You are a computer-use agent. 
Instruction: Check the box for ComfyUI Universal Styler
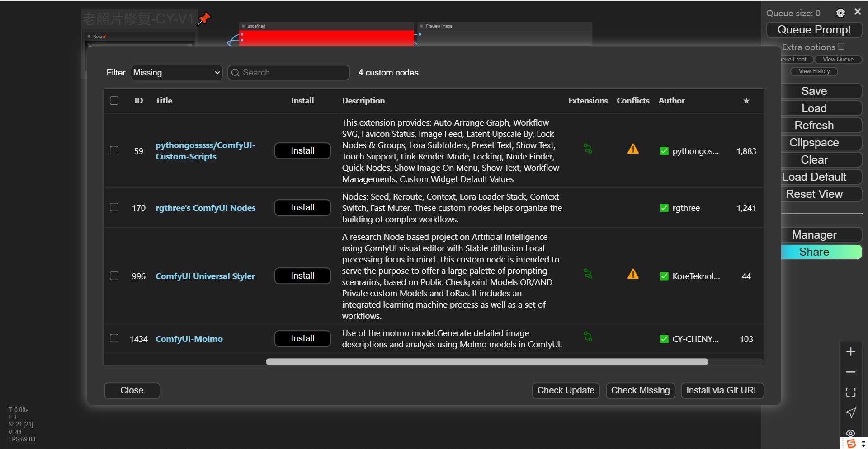pos(114,276)
